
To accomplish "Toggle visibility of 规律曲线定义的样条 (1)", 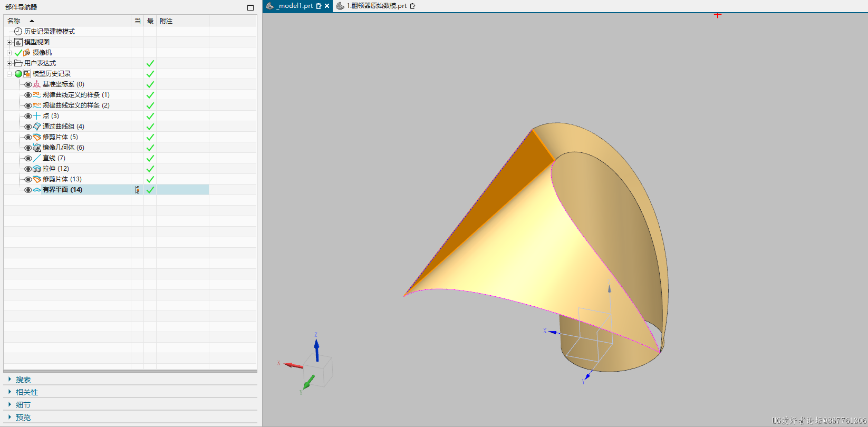I will point(28,95).
